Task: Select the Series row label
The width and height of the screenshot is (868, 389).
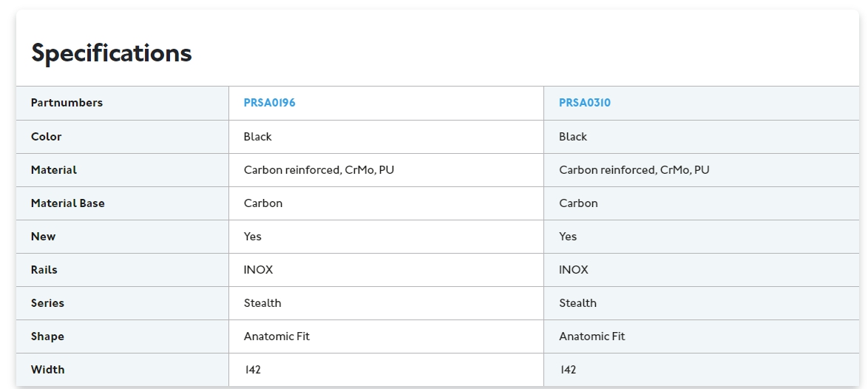Action: pyautogui.click(x=47, y=302)
